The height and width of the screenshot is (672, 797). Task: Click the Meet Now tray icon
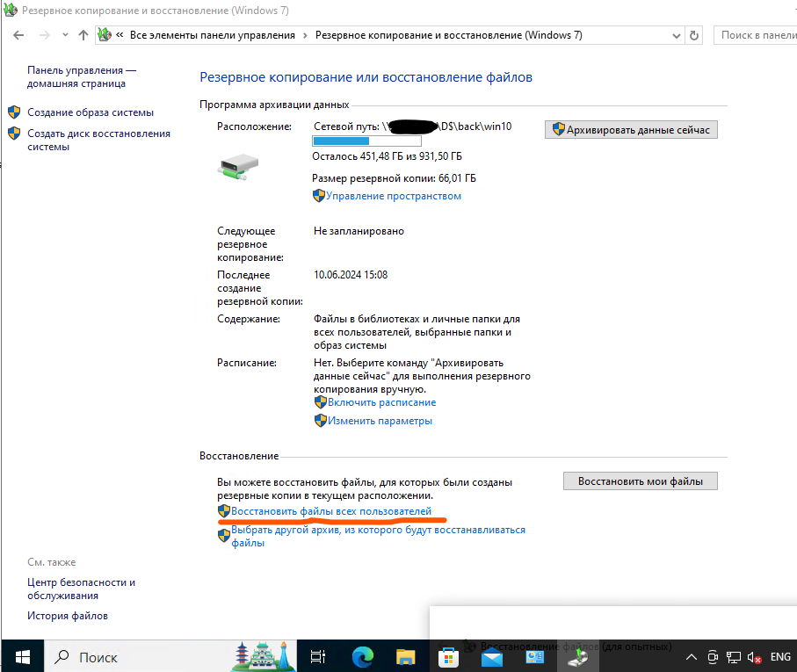click(713, 657)
